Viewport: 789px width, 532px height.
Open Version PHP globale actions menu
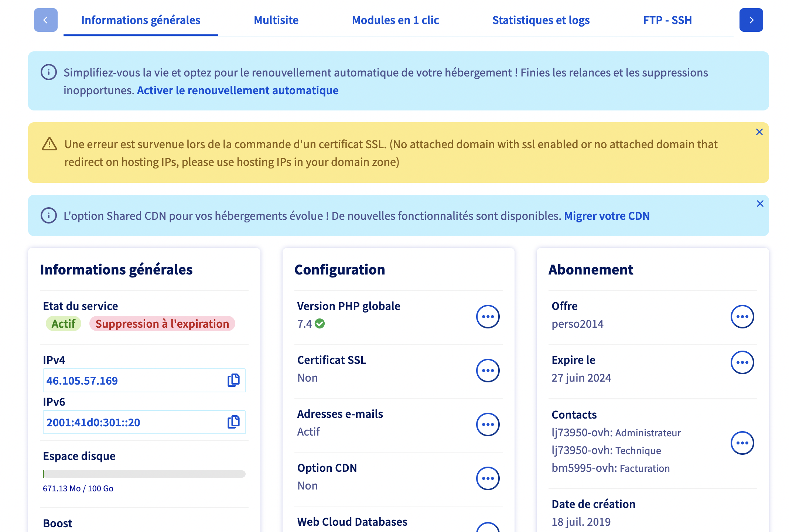pos(488,317)
